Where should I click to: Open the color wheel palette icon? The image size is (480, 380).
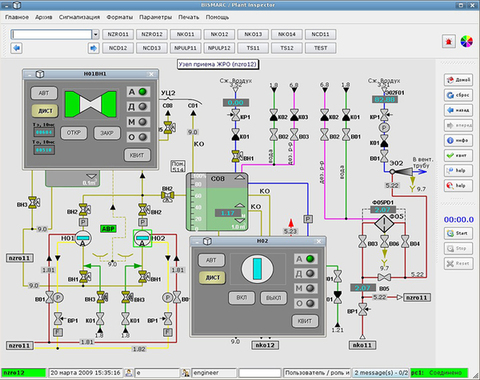tap(466, 42)
